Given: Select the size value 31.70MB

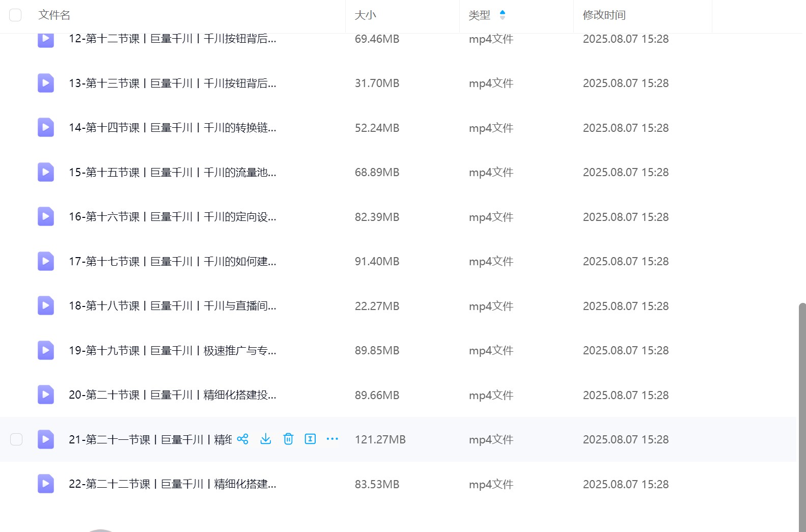Looking at the screenshot, I should (x=377, y=83).
